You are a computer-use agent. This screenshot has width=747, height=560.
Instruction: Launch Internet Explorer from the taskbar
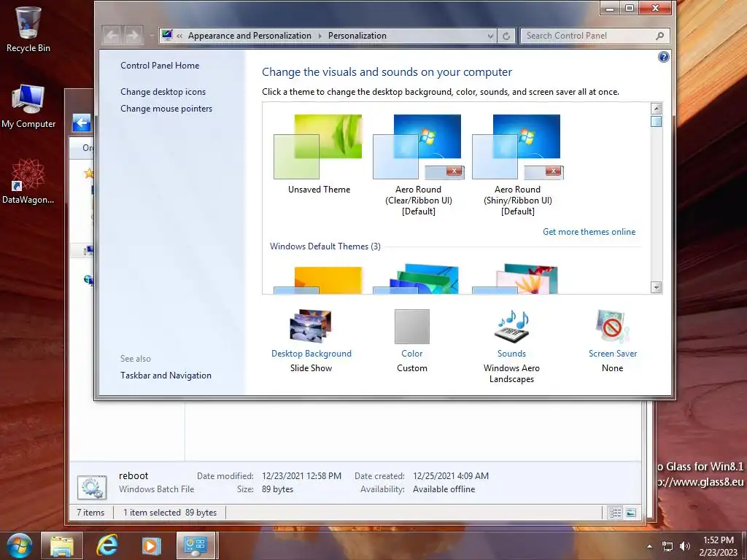tap(107, 545)
